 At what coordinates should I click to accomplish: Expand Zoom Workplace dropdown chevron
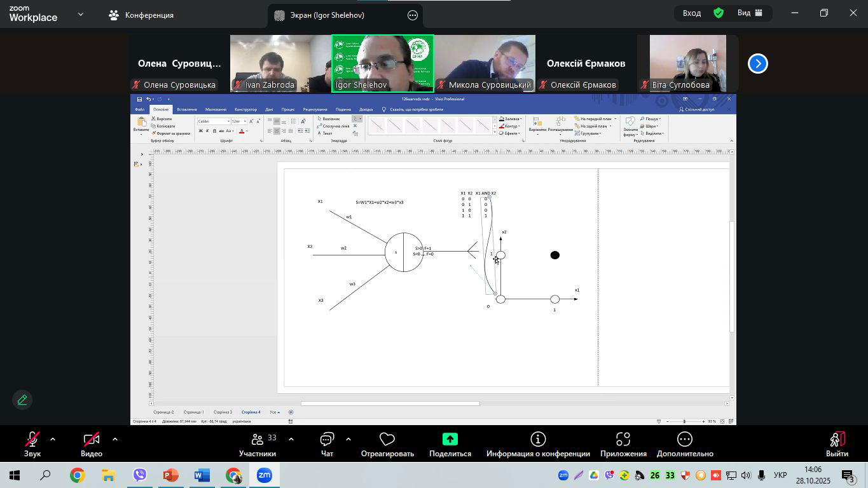[x=81, y=14]
